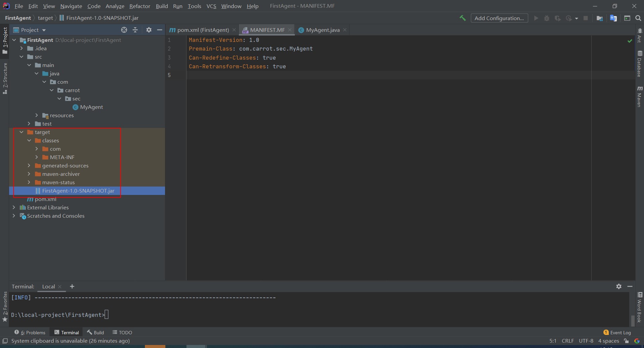
Task: Click the target breadcrumb in navigation bar
Action: click(45, 18)
